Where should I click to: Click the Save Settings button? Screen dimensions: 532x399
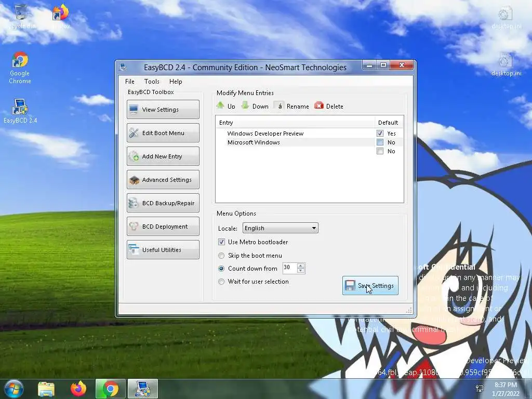coord(370,285)
